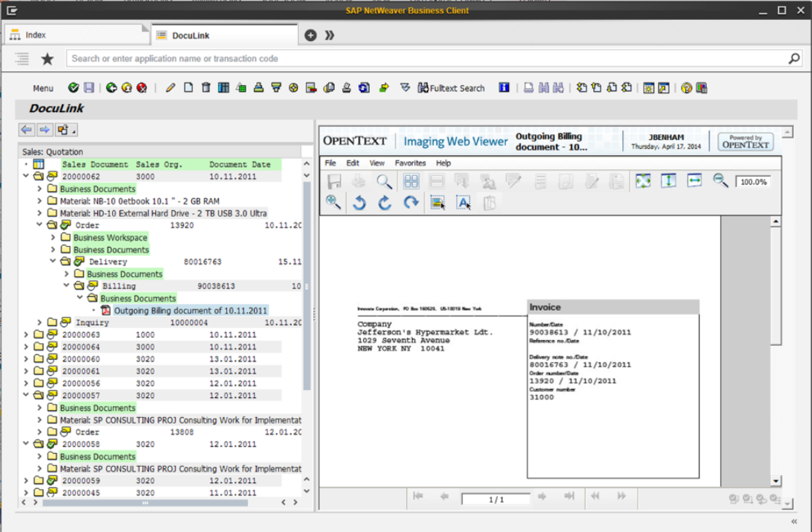This screenshot has height=532, width=812.
Task: Switch to the Index tab
Action: [35, 34]
